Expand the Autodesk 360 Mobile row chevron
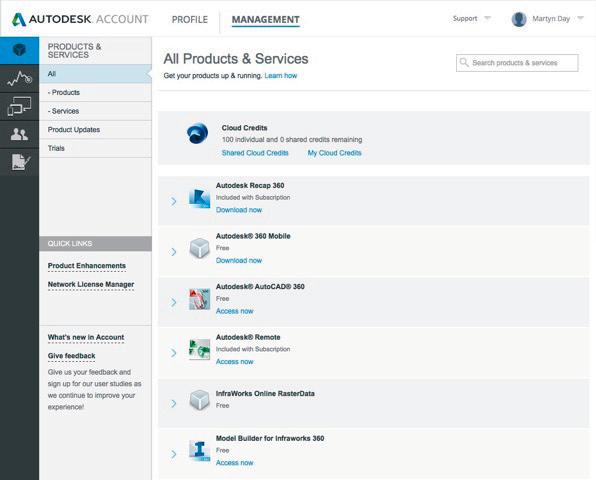The width and height of the screenshot is (596, 480). point(174,252)
